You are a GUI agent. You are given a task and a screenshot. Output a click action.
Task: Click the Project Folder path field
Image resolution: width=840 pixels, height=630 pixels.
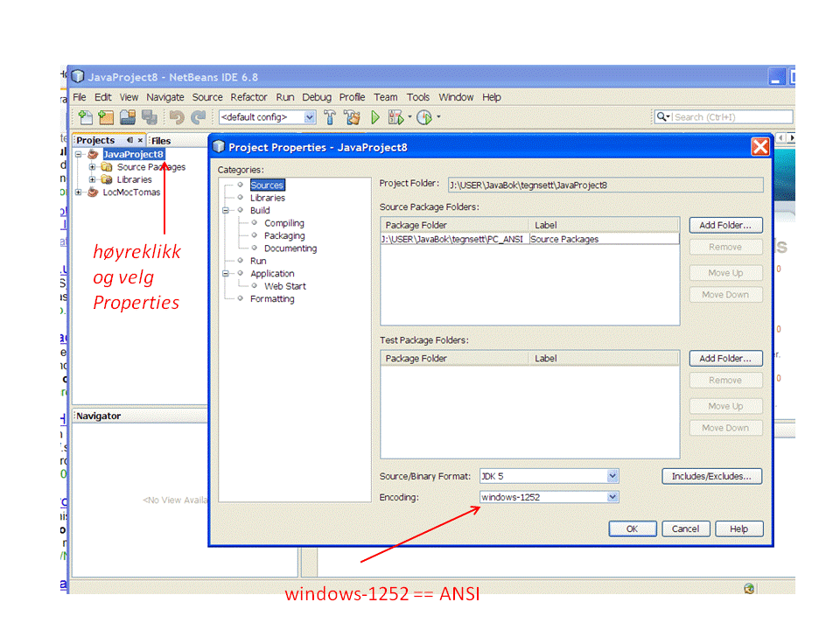(605, 185)
